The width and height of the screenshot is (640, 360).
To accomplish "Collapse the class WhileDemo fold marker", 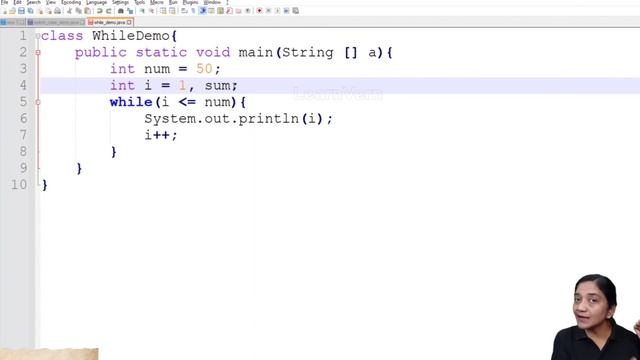I will 38,36.
